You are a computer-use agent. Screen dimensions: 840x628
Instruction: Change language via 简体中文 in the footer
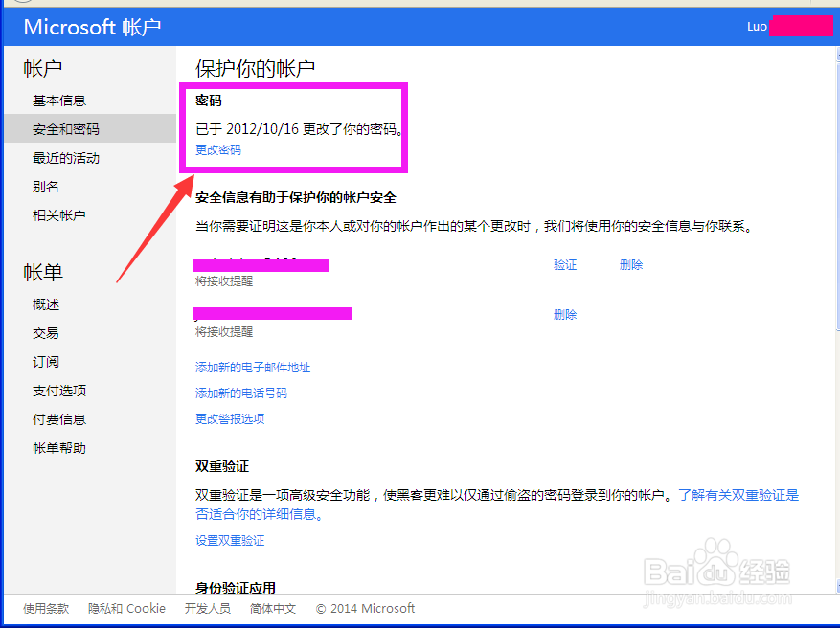tap(272, 608)
